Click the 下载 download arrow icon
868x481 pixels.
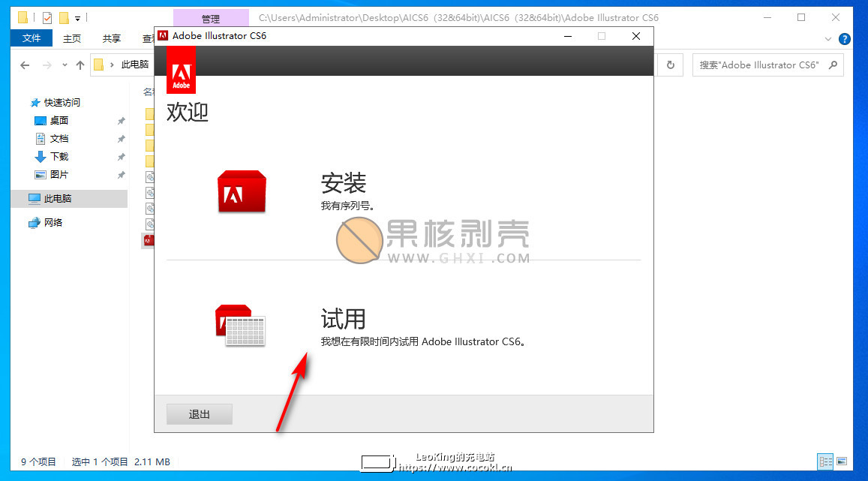tap(41, 157)
